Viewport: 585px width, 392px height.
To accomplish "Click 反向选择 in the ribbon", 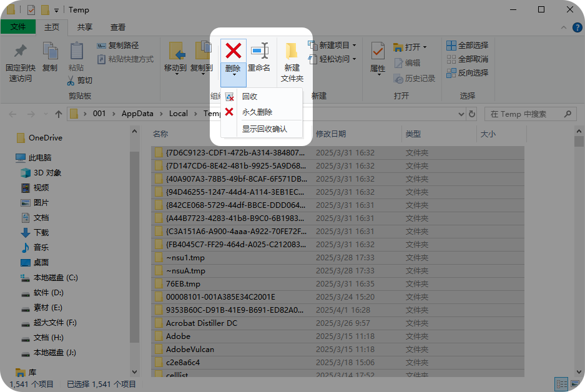I will (x=467, y=73).
